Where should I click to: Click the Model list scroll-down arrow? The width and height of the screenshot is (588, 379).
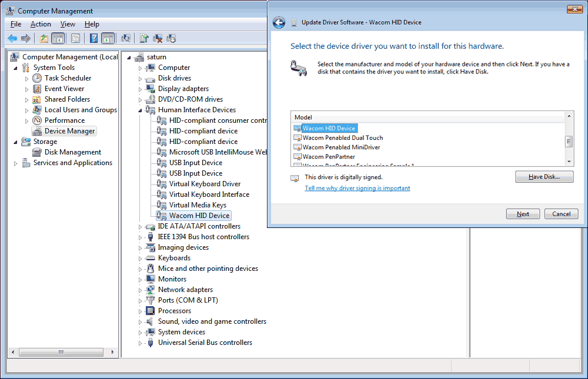(x=569, y=162)
